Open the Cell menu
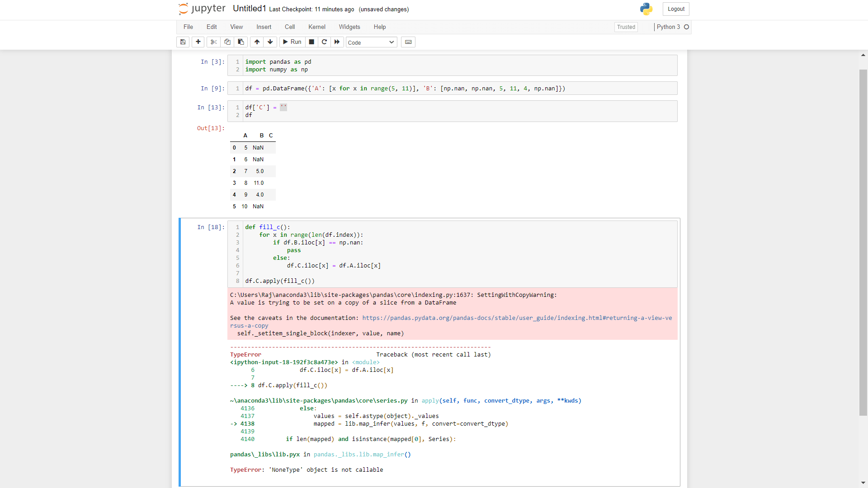Image resolution: width=868 pixels, height=488 pixels. tap(290, 27)
